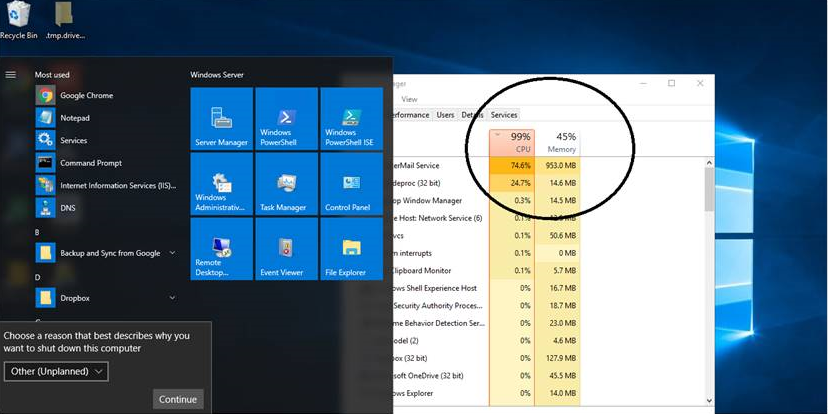Open Event Viewer tile
Viewport: 828px width, 414px height.
click(x=286, y=249)
